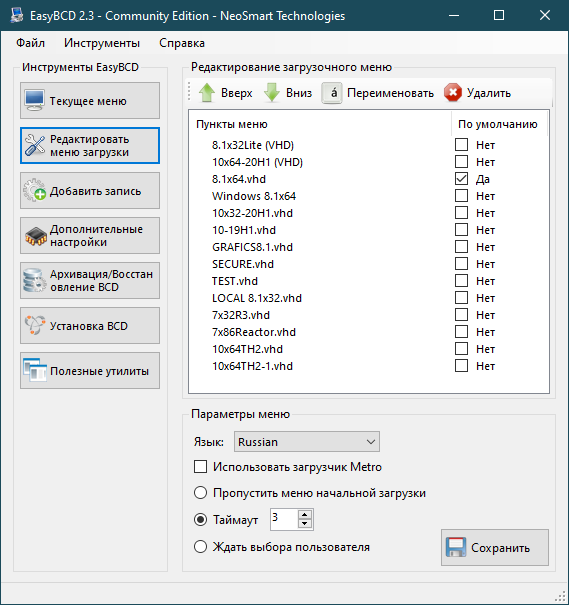569x605 pixels.
Task: Open Полезные утилиты windows icon
Action: (x=35, y=370)
